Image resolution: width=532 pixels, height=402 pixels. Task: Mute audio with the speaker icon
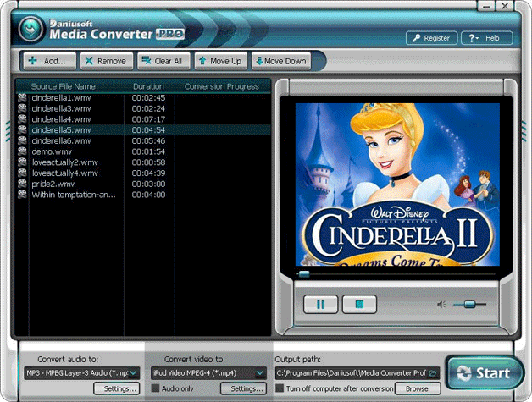441,304
